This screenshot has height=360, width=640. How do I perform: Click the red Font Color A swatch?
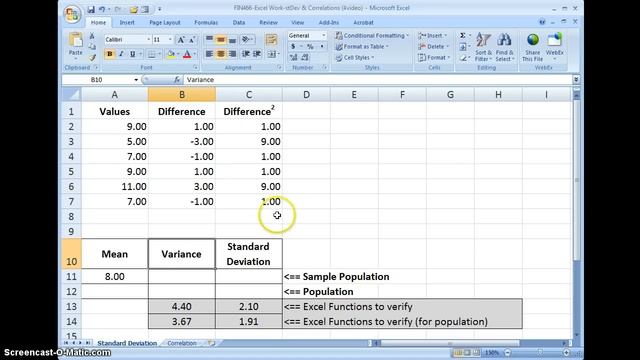click(187, 54)
